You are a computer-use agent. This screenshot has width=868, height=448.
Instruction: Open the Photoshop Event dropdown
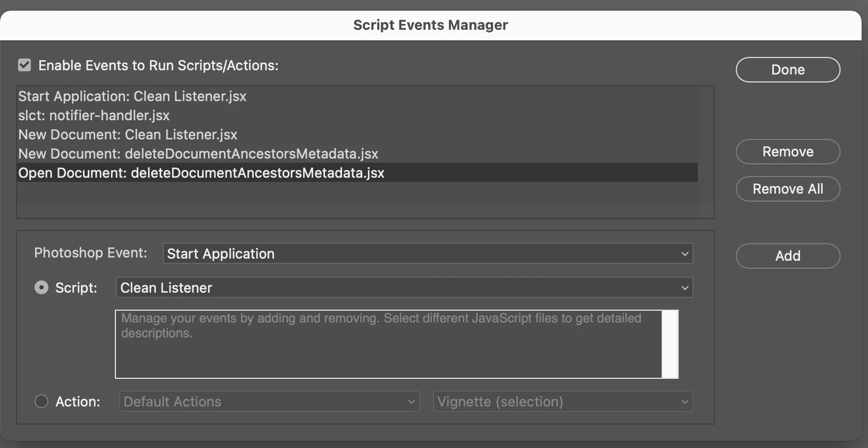click(428, 254)
